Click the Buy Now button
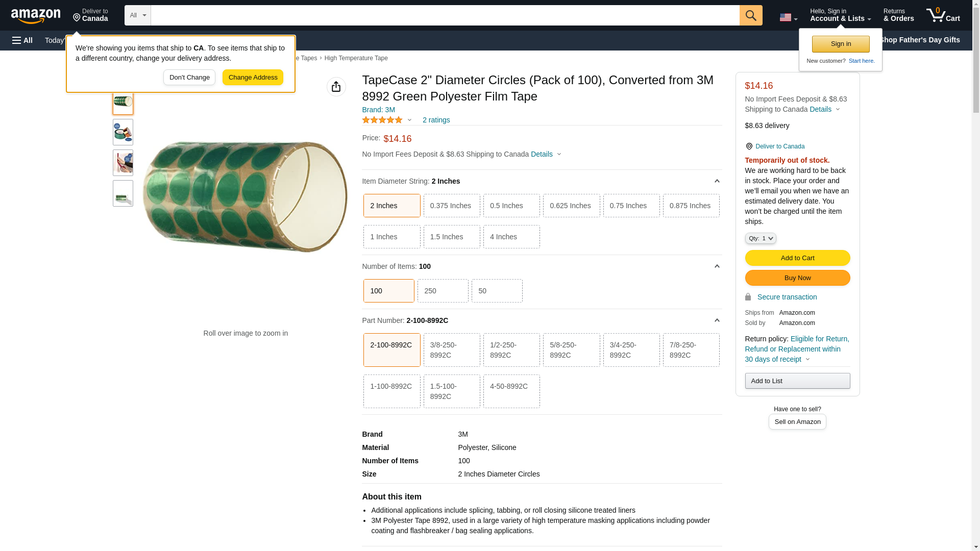The image size is (980, 551). click(x=797, y=278)
